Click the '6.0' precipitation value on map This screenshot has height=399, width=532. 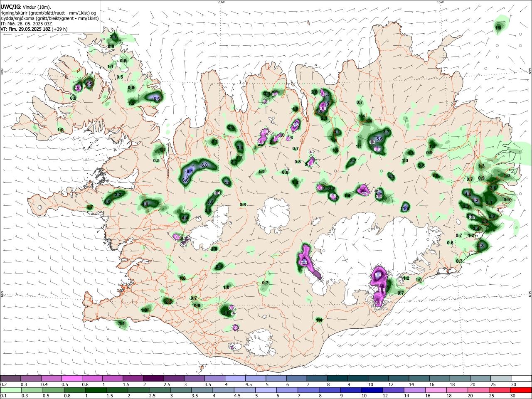click(204, 165)
